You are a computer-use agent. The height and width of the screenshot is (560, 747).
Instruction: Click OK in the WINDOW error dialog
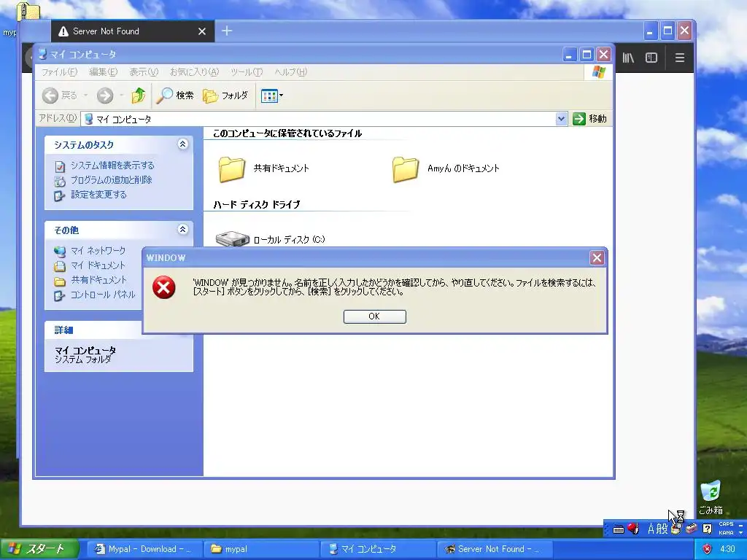click(x=374, y=316)
